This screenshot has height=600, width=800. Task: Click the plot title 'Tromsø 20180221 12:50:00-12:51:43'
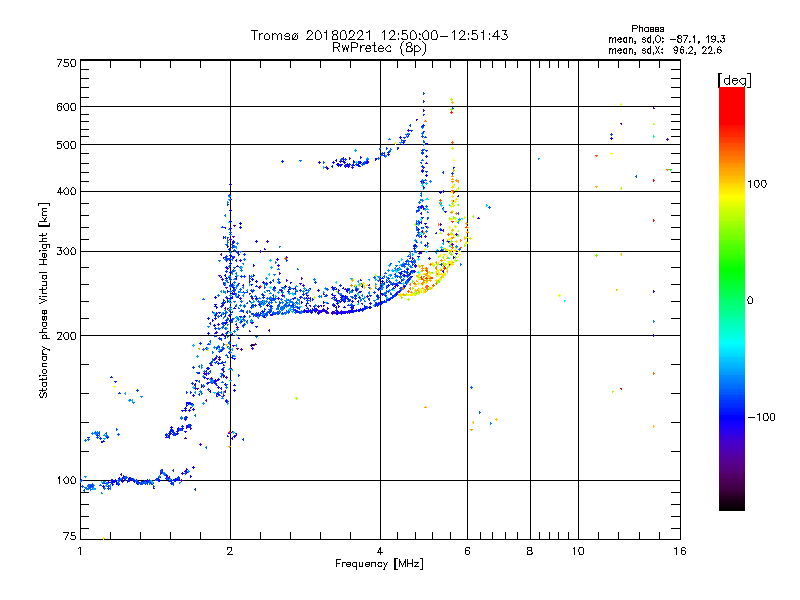380,35
